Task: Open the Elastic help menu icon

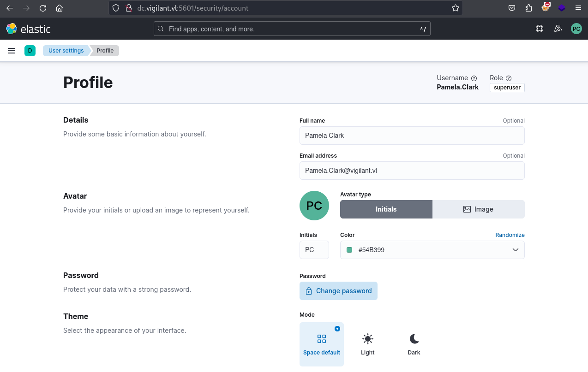Action: [540, 29]
